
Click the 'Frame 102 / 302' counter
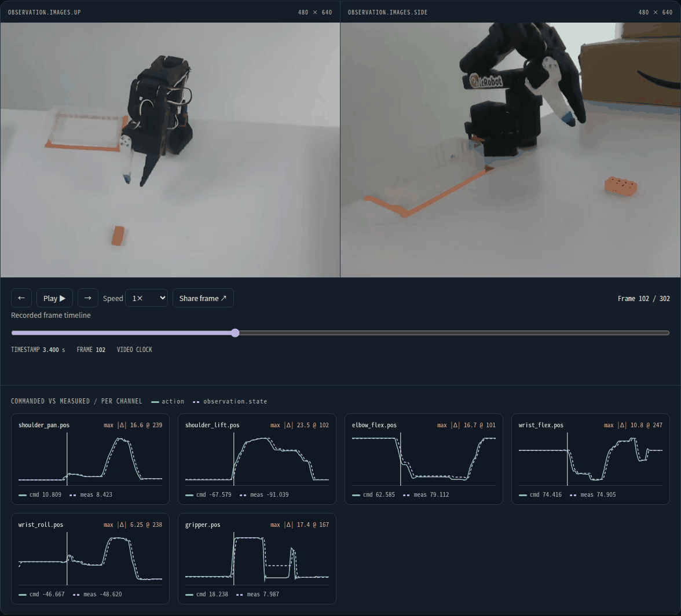click(644, 299)
